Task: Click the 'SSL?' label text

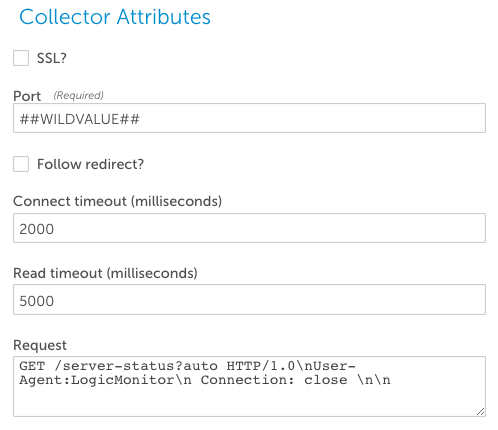Action: pyautogui.click(x=52, y=58)
